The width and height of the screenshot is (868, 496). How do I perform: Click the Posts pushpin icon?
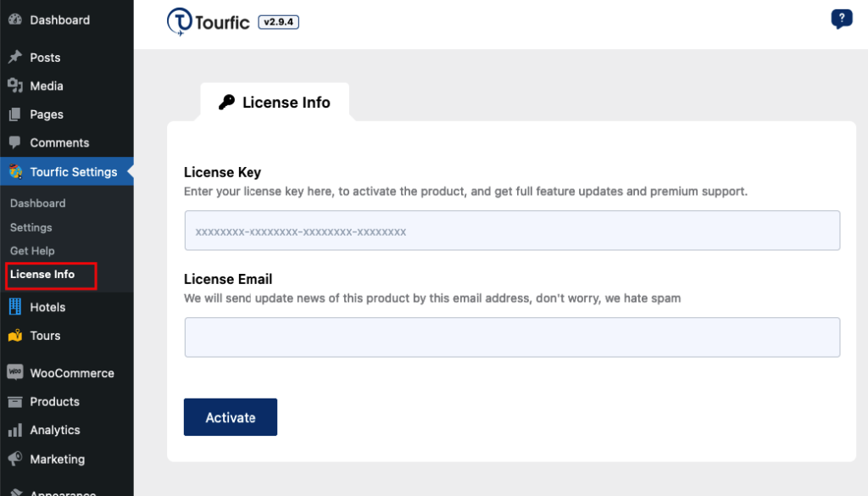pyautogui.click(x=15, y=57)
